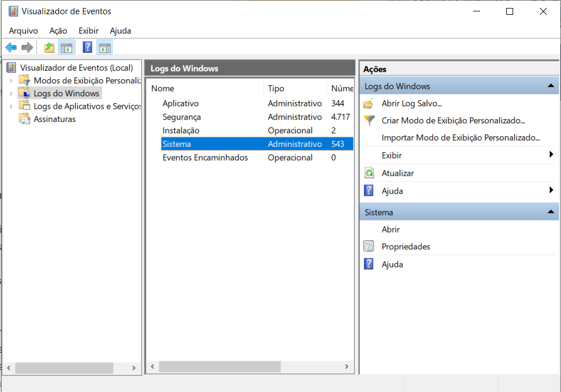Click the Atualizar refresh icon

click(x=369, y=173)
